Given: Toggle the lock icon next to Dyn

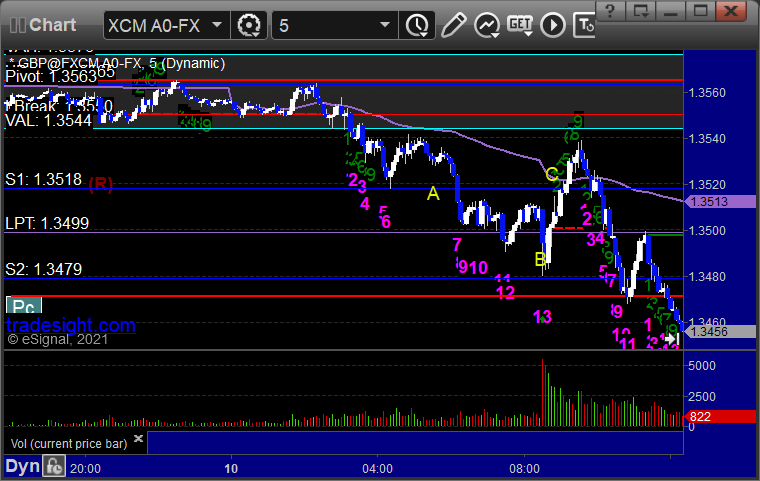Looking at the screenshot, I should point(54,466).
